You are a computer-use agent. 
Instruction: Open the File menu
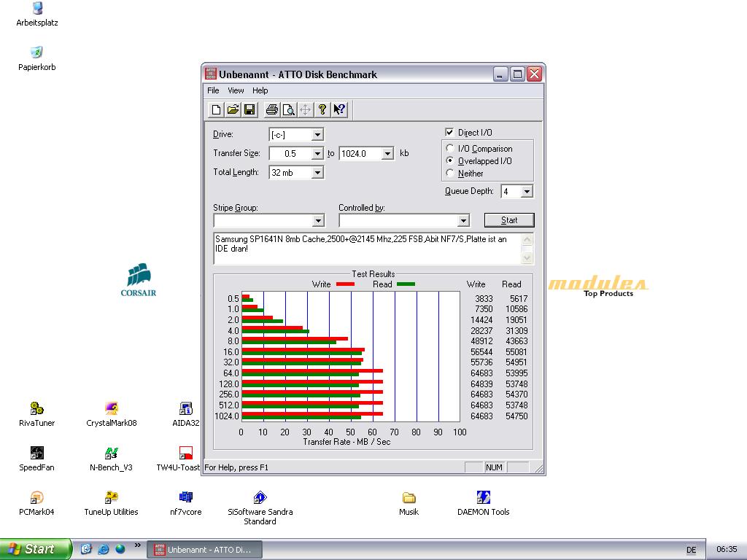(213, 90)
